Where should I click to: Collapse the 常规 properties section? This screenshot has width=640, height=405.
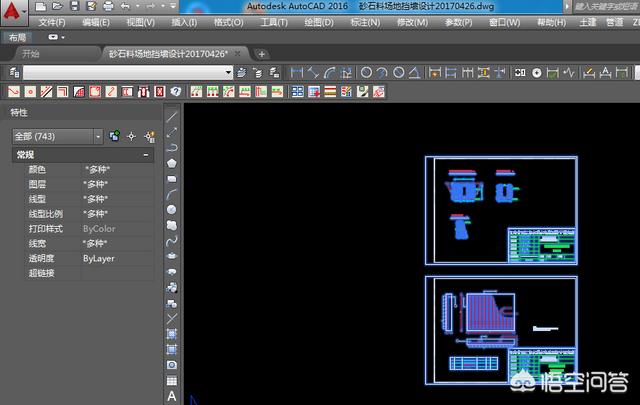click(x=146, y=155)
